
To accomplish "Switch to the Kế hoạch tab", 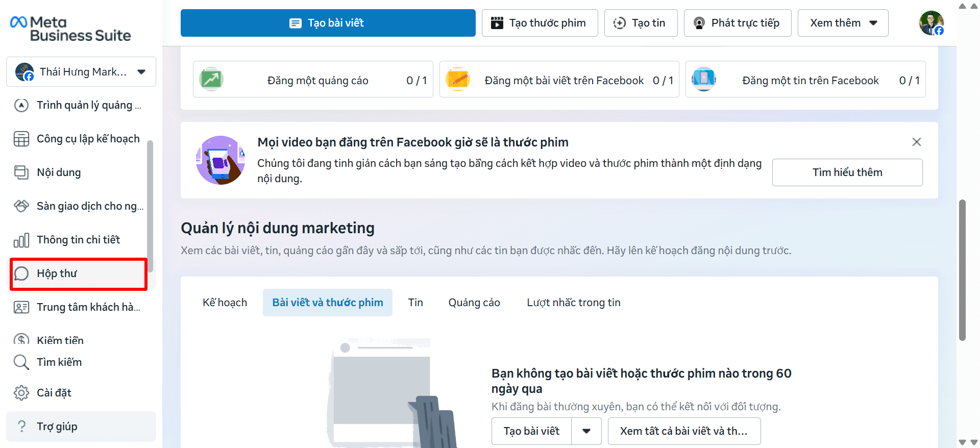I will (225, 303).
